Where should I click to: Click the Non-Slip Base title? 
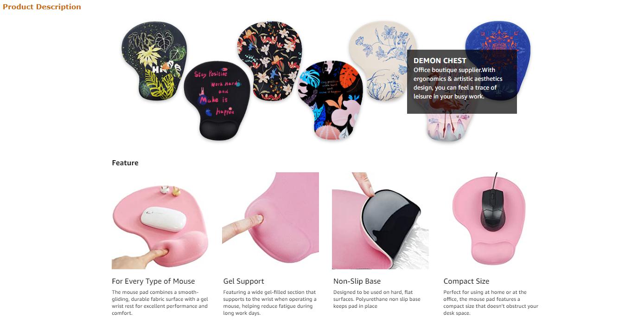[x=357, y=281]
